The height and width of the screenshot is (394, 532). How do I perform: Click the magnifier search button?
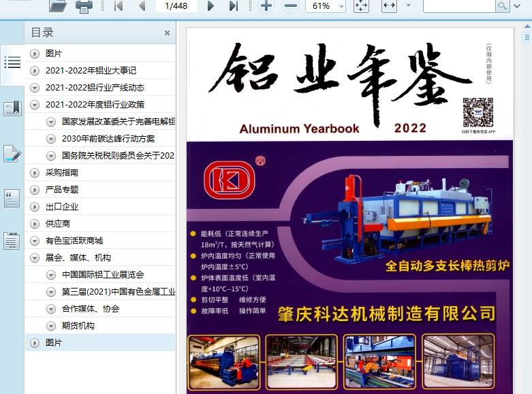click(503, 5)
